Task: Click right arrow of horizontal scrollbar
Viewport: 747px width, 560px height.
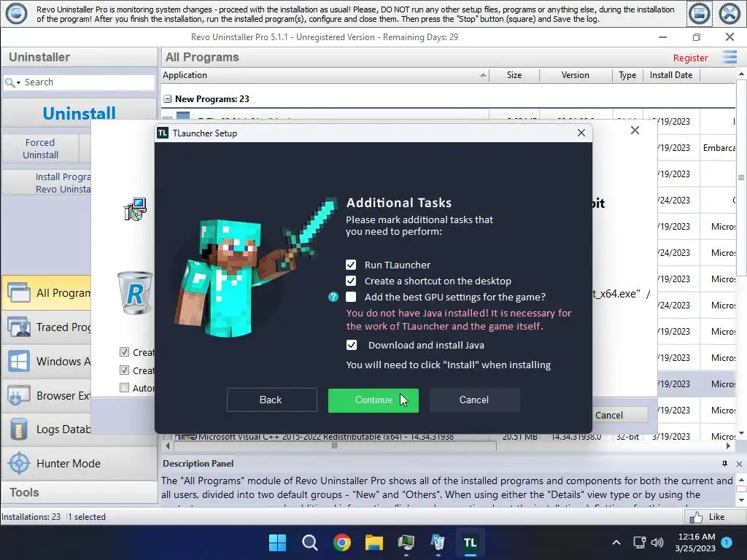Action: click(728, 446)
